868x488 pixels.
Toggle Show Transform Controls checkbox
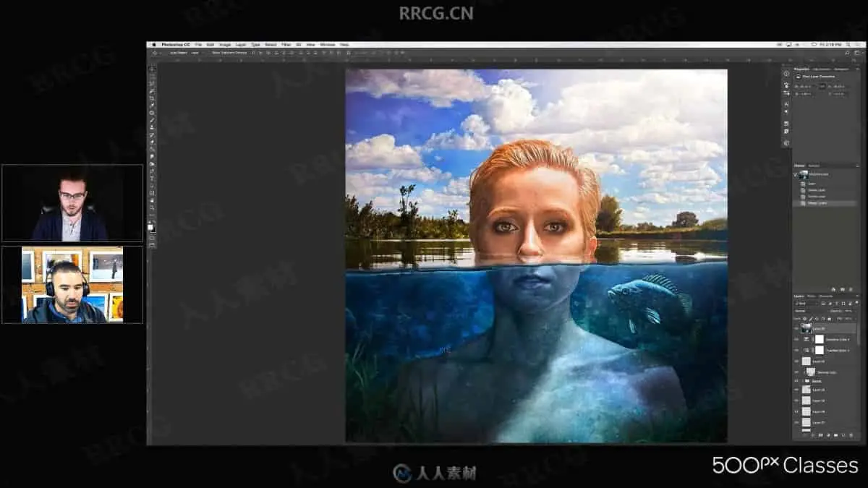tap(210, 52)
